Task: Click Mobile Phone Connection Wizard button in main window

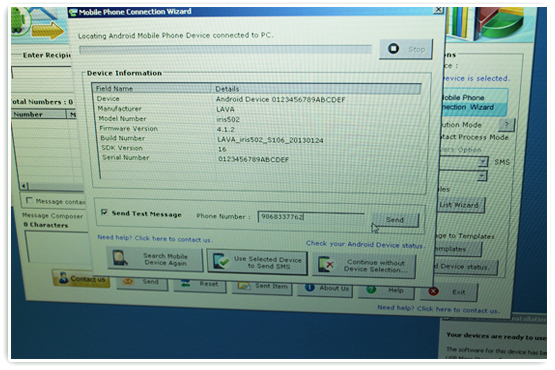Action: [475, 102]
